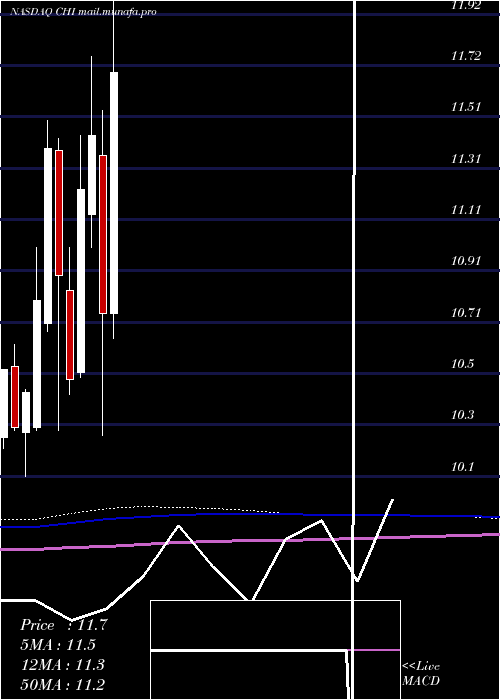Click the 50MA : 11.2 readout
The height and width of the screenshot is (700, 500).
point(63,684)
